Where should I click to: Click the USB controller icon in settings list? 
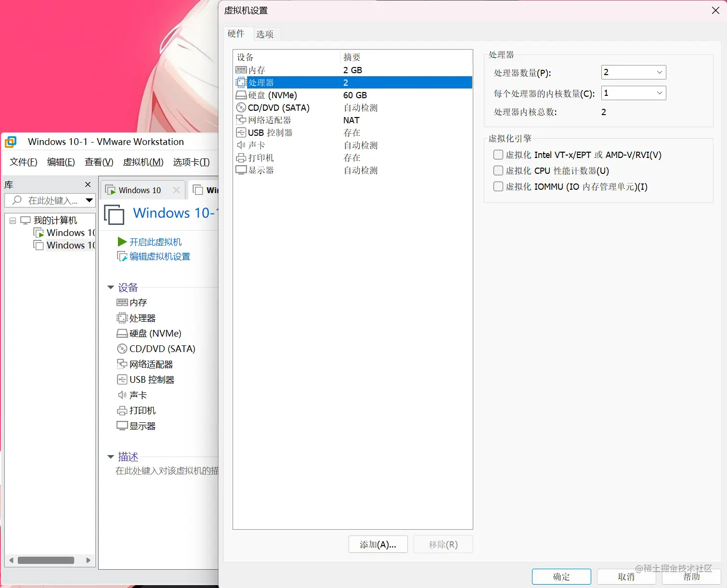click(x=241, y=132)
